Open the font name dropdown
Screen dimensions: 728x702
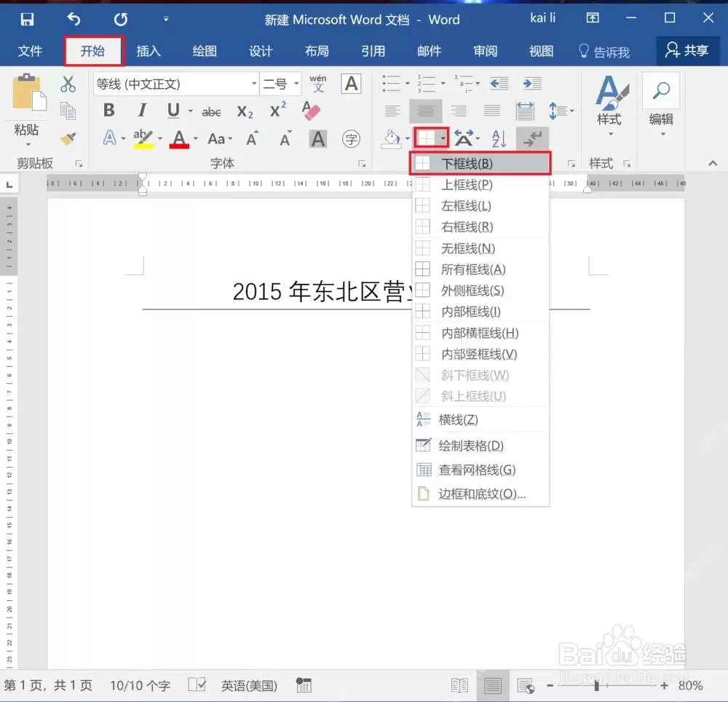tap(254, 84)
